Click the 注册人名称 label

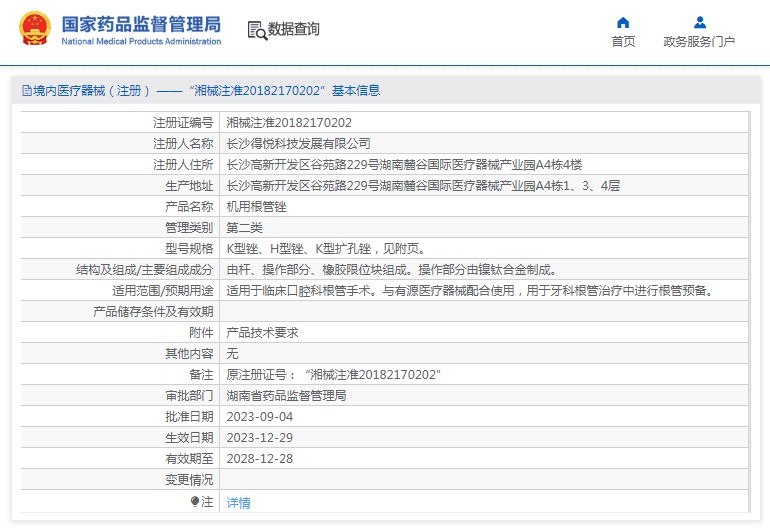183,143
